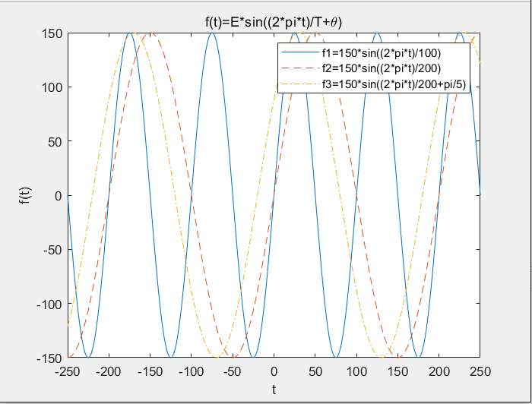Click x-axis tick label -250
Image resolution: width=532 pixels, height=404 pixels.
pyautogui.click(x=68, y=372)
